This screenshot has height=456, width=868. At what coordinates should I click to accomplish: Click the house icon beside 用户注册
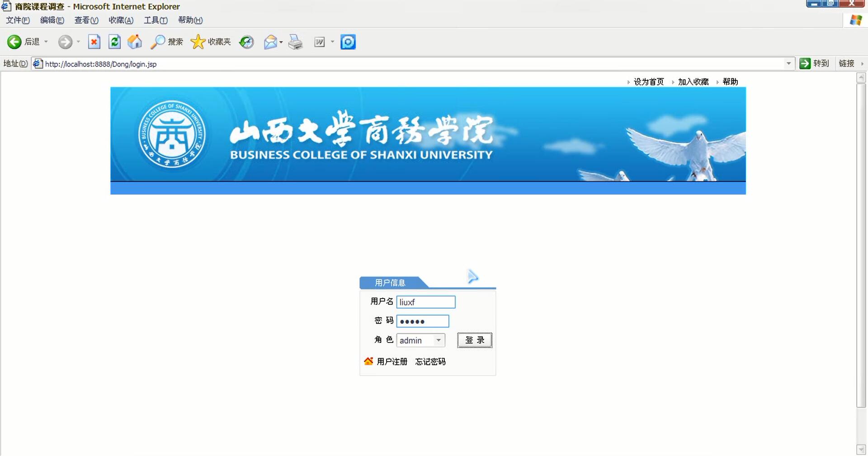[x=368, y=361]
